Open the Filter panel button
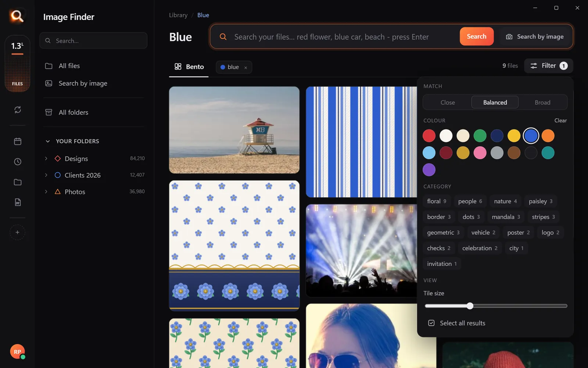 [549, 66]
